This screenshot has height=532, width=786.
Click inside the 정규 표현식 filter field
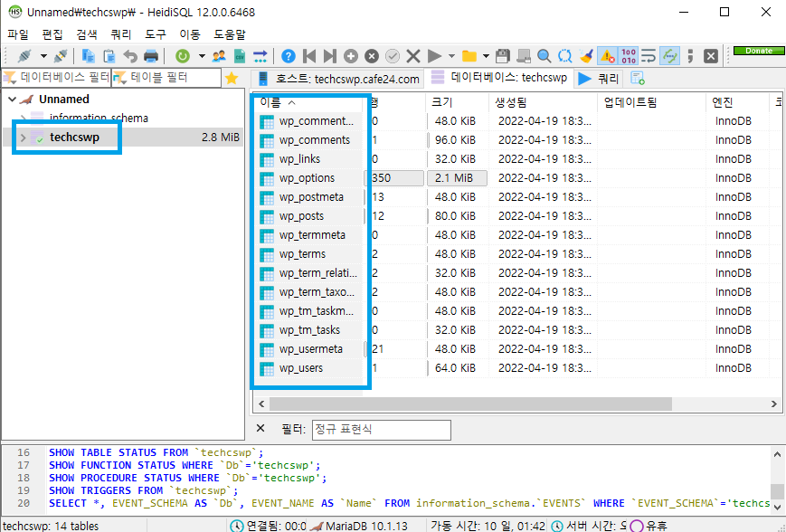click(381, 430)
